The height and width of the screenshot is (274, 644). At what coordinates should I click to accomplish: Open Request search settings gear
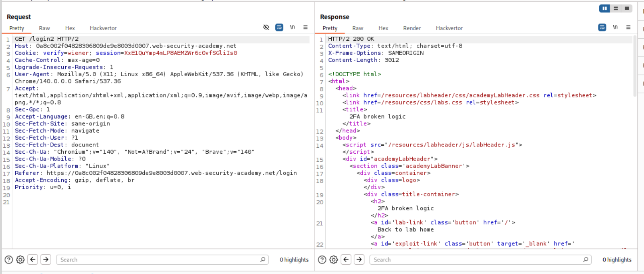pos(20,260)
